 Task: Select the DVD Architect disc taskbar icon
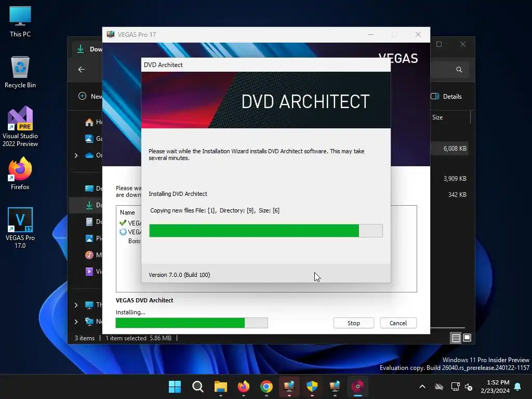pyautogui.click(x=357, y=387)
